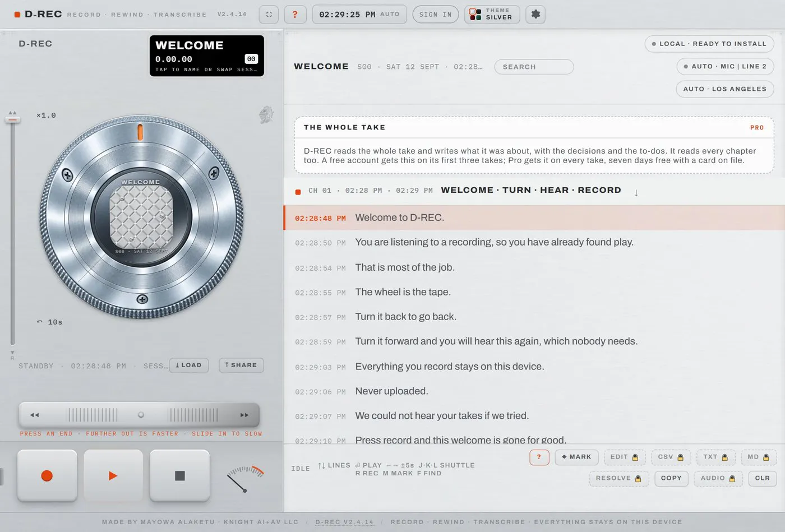785x532 pixels.
Task: Open settings with the gear icon
Action: coord(535,15)
